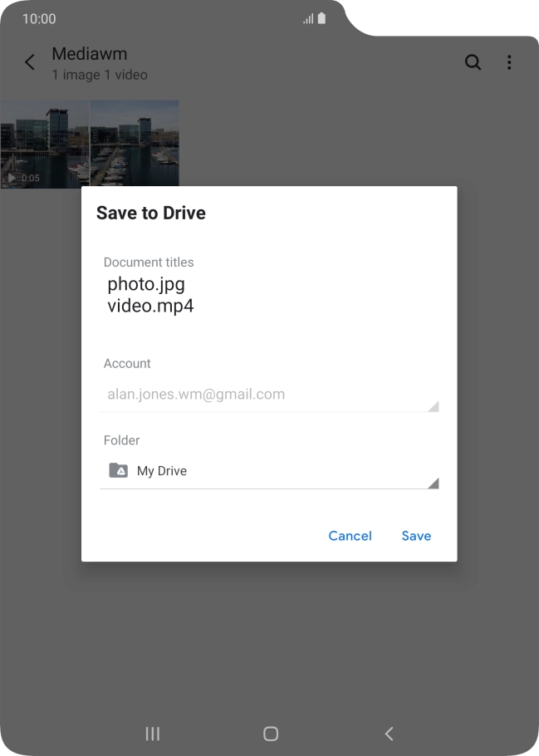Tap the Mediawm album title
The image size is (539, 756).
point(90,54)
